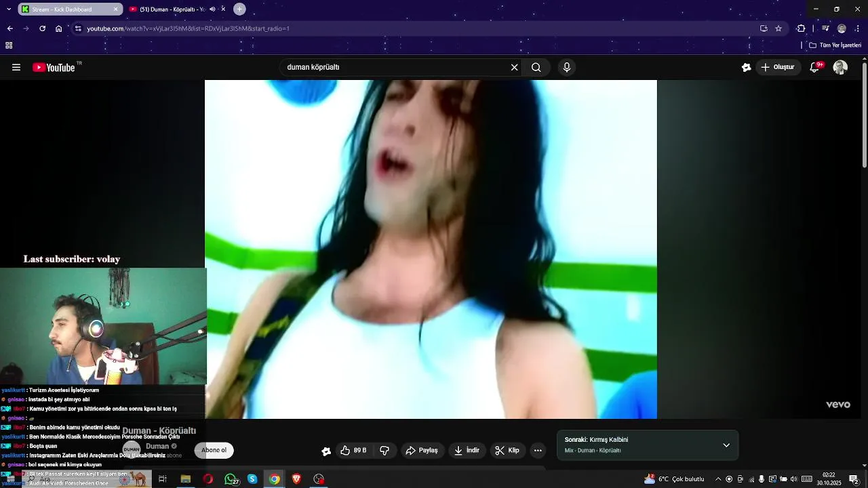Share the video using Paylaş

422,450
